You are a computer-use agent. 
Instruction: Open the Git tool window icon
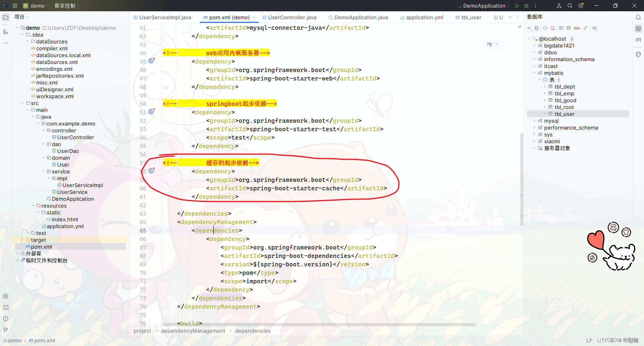pyautogui.click(x=6, y=330)
